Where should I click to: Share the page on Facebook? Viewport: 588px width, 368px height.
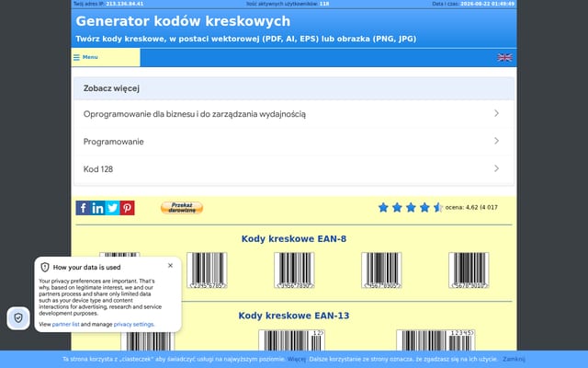click(83, 208)
